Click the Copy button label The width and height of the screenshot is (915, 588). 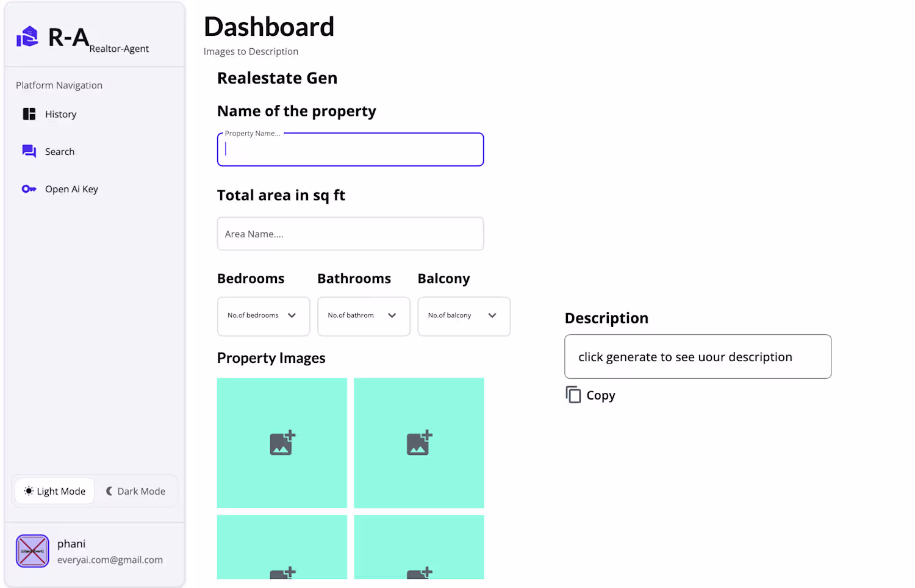pos(601,395)
